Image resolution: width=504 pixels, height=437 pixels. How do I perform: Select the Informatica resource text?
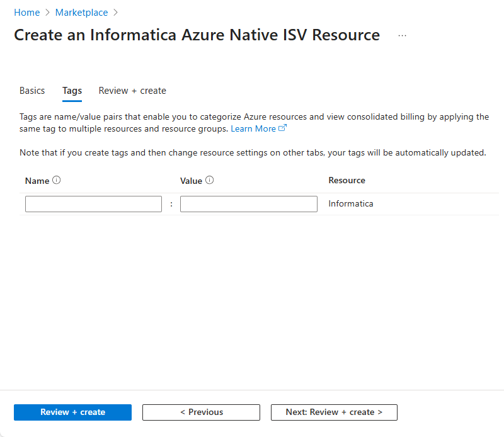click(x=351, y=204)
